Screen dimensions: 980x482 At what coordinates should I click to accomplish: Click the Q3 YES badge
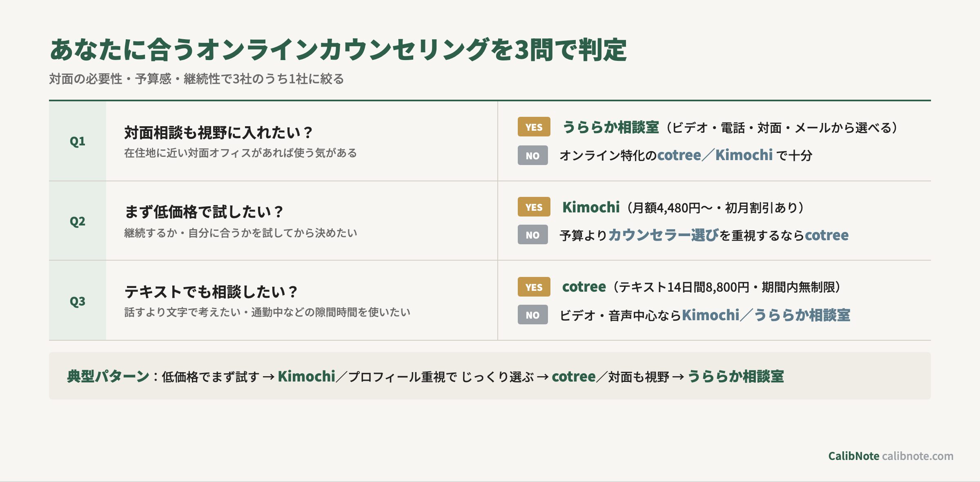click(534, 287)
